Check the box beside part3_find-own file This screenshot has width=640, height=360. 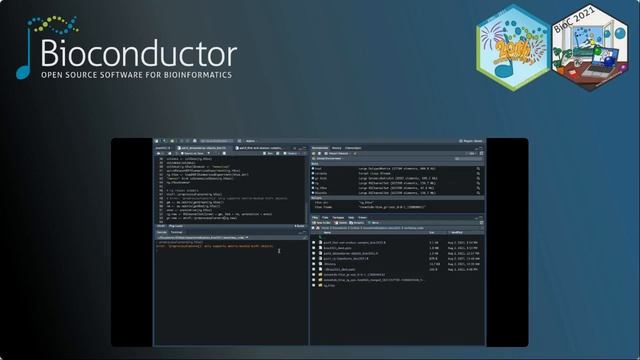pos(313,242)
